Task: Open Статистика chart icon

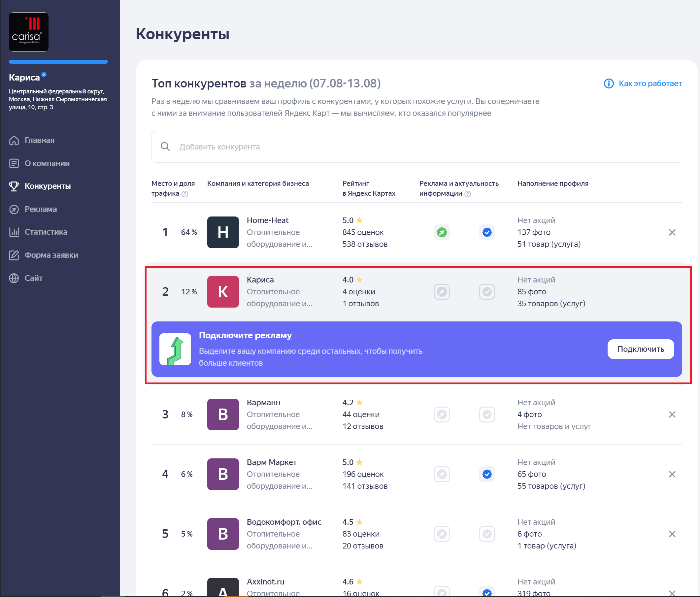Action: (14, 232)
